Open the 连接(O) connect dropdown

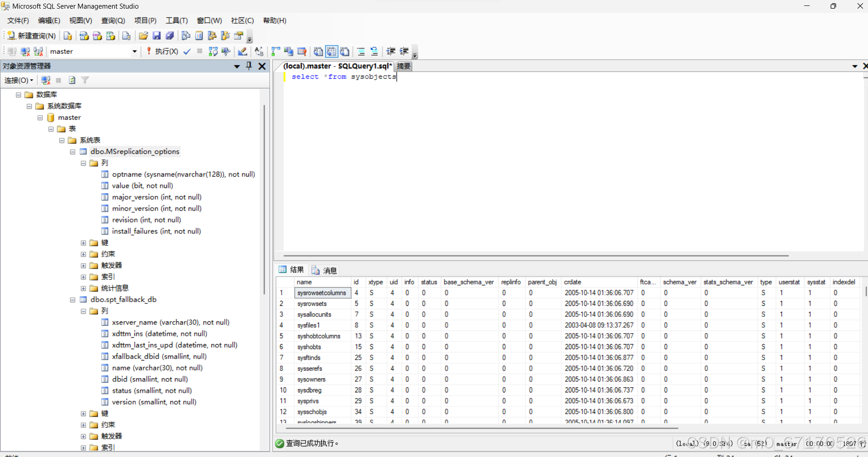point(19,80)
